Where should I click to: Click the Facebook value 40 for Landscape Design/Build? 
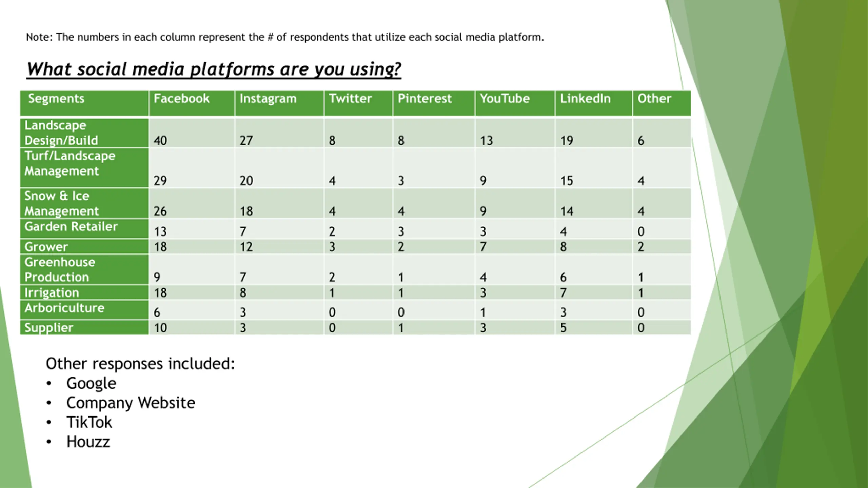160,140
